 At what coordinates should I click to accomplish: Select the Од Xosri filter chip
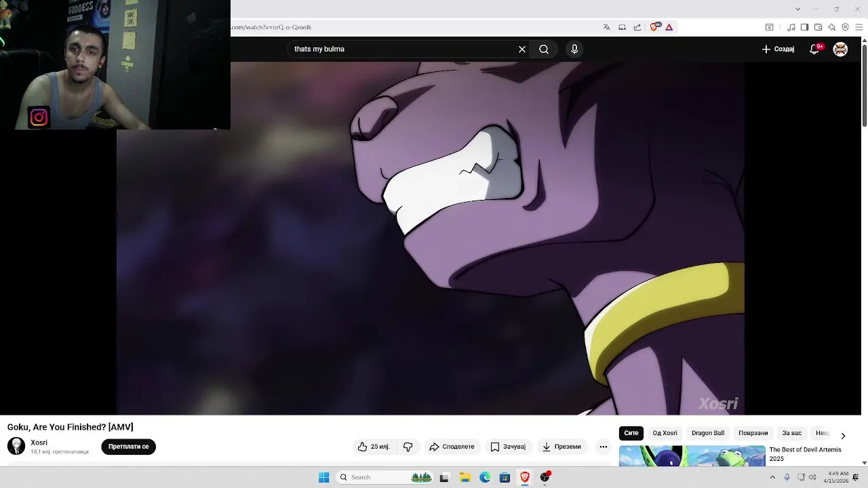coord(665,433)
